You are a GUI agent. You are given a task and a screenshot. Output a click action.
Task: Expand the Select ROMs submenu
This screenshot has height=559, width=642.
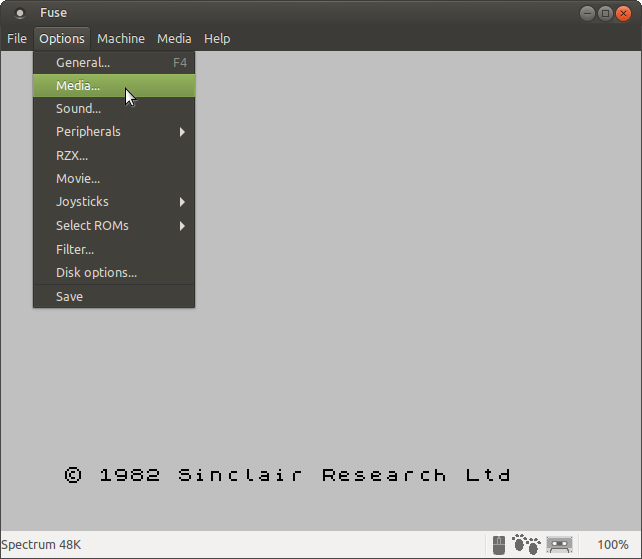coord(114,226)
